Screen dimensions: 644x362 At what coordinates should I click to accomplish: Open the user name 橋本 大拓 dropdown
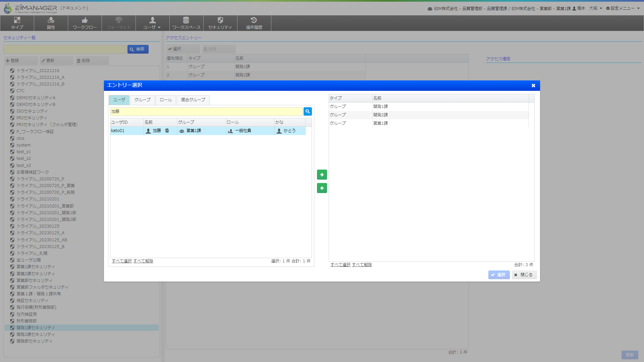pyautogui.click(x=587, y=8)
